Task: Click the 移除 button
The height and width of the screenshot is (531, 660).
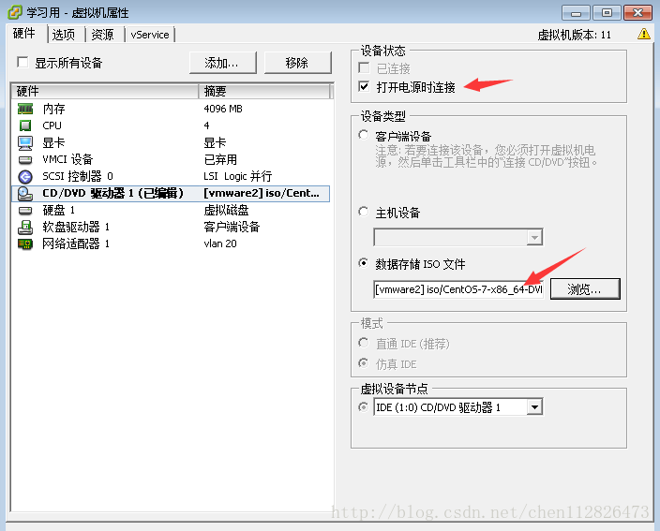Action: coord(298,63)
